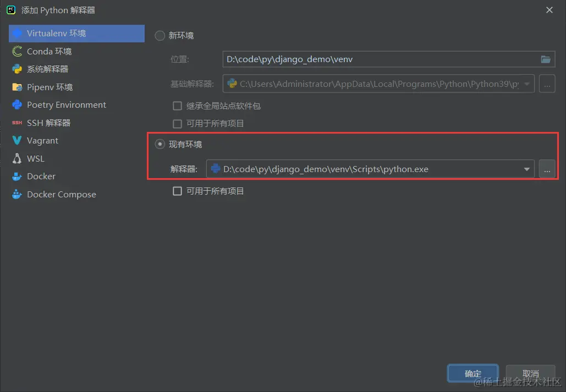This screenshot has width=566, height=392.
Task: Select WSL interpreter type
Action: 76,158
